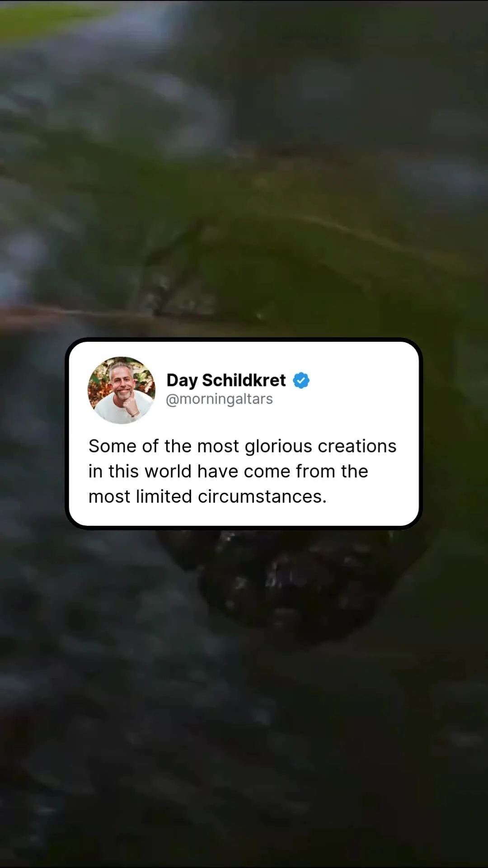Click the first-name "Day" in the header
The image size is (488, 868).
182,381
